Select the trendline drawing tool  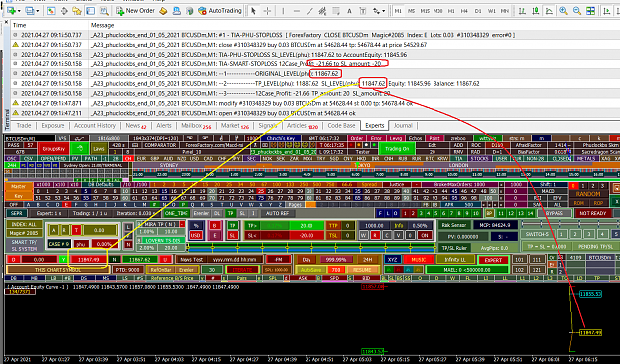(x=310, y=11)
